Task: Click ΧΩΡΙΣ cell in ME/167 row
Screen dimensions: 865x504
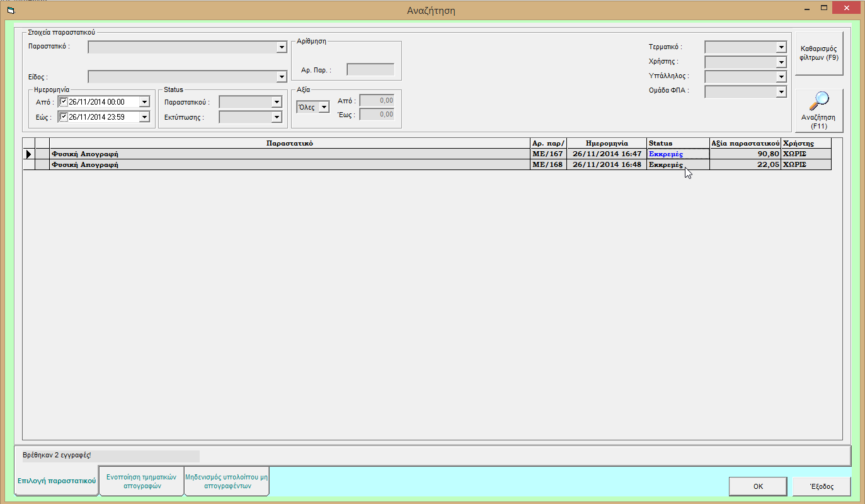Action: 806,154
